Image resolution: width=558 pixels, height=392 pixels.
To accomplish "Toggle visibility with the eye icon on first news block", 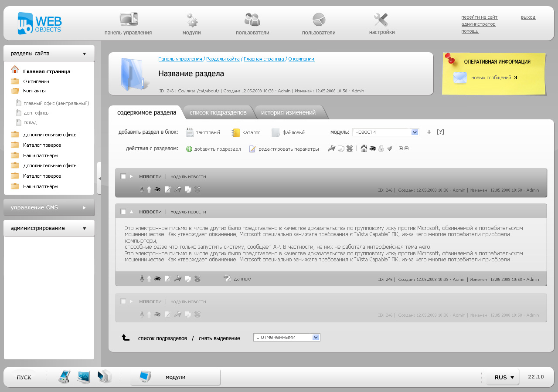I will coord(158,189).
